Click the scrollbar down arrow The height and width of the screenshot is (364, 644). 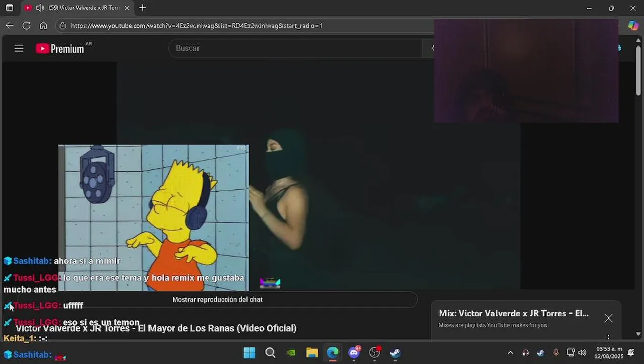pos(638,334)
